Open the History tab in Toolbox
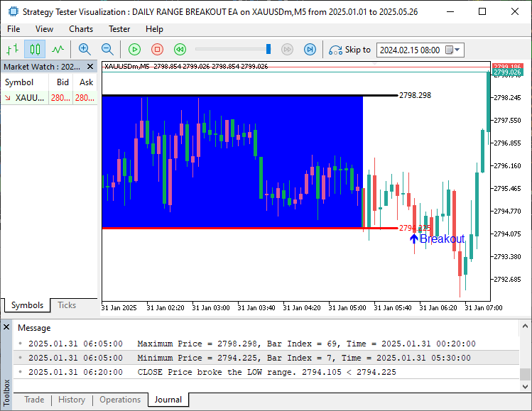Viewport: 532px width, 411px height. pos(71,400)
